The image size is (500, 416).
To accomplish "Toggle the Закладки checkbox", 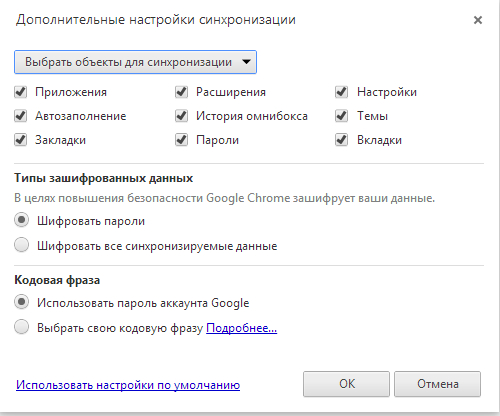I will tap(21, 140).
